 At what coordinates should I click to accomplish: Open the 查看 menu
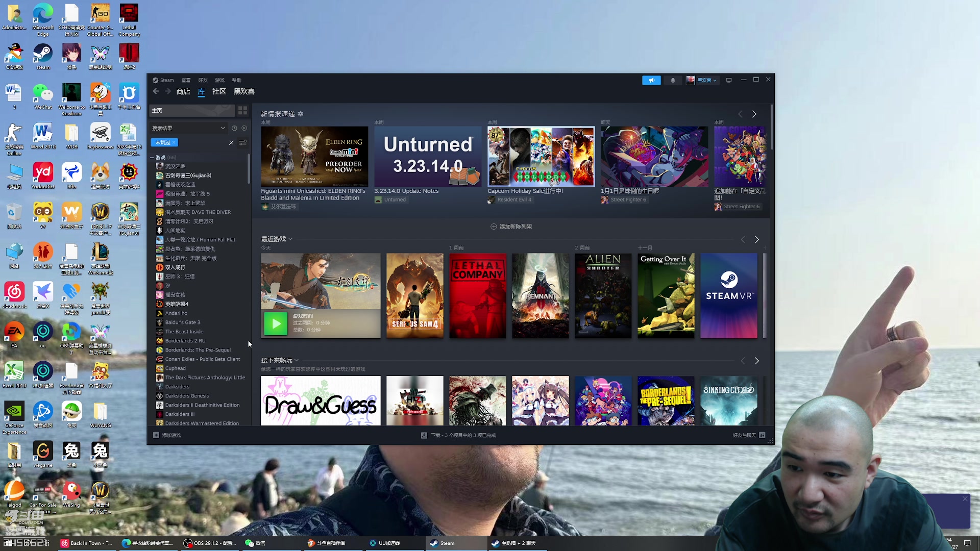tap(186, 80)
